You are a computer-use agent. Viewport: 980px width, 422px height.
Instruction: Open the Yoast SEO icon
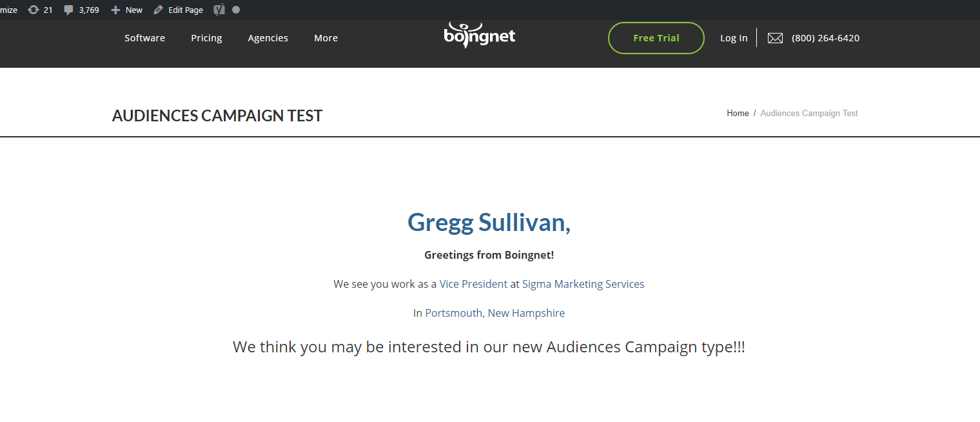219,10
